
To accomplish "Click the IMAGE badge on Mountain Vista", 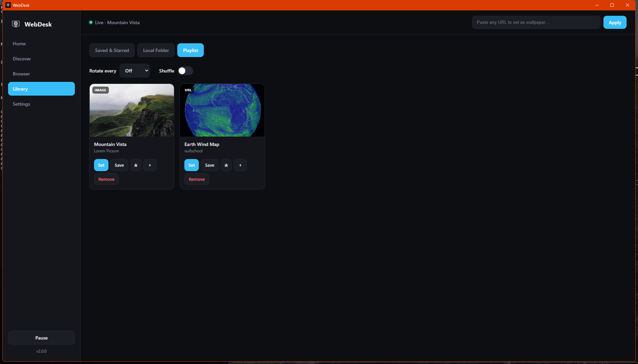I will pos(100,90).
